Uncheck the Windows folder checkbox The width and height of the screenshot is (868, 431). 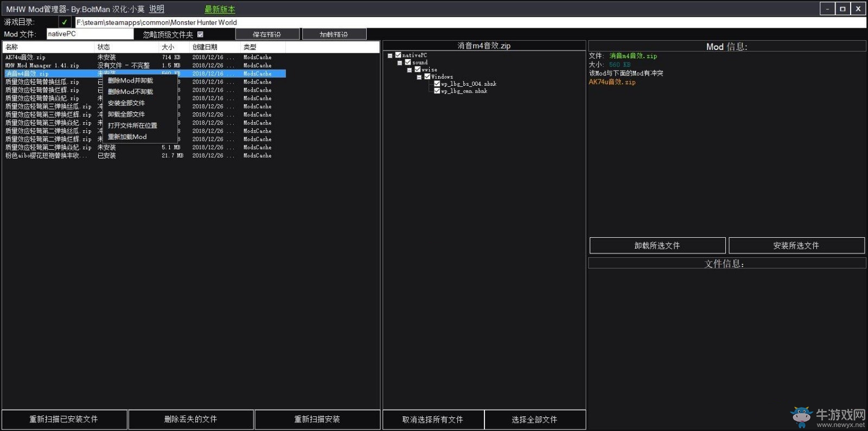[427, 77]
